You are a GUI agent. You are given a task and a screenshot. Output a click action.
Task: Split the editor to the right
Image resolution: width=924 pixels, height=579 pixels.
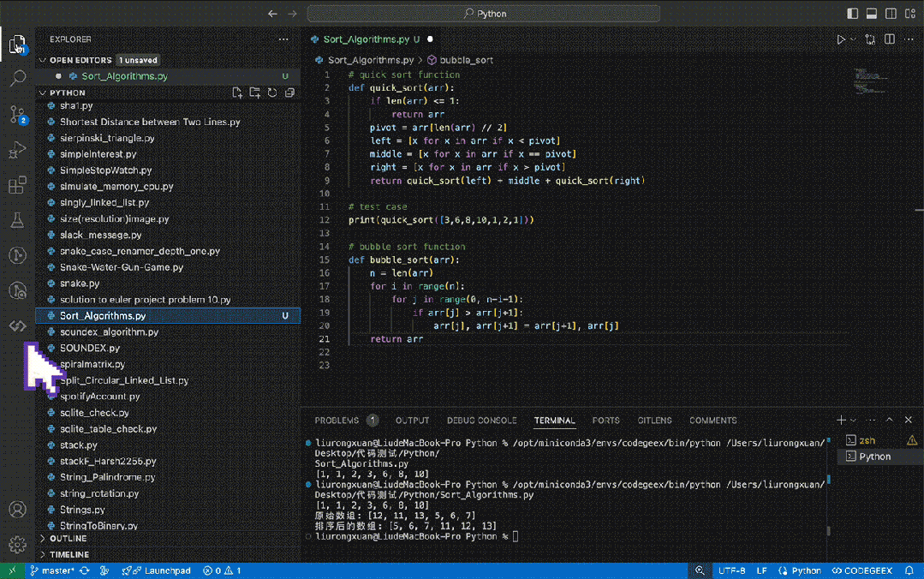pyautogui.click(x=890, y=39)
